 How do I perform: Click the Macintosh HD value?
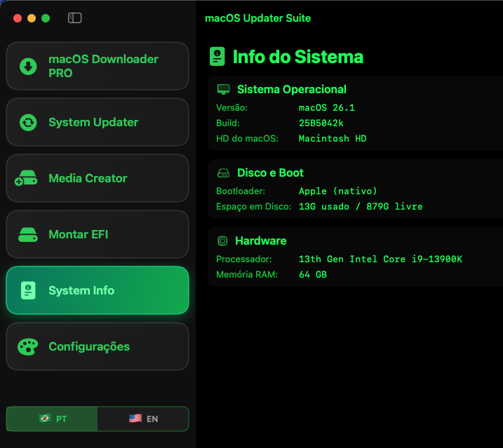(333, 139)
